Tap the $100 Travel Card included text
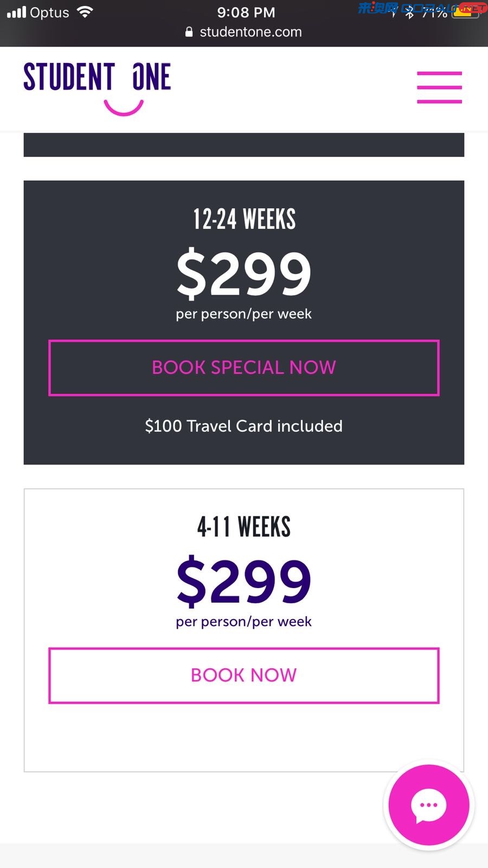Image resolution: width=488 pixels, height=868 pixels. point(244,426)
